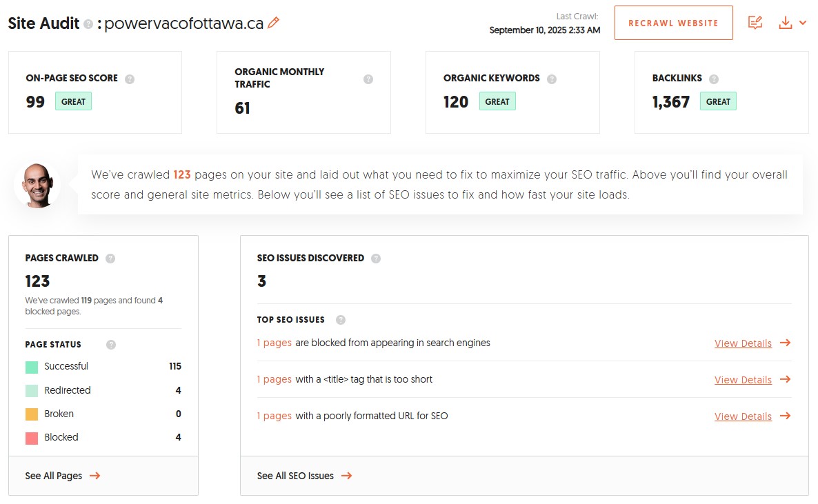The image size is (818, 504).
Task: Click help icon beside Top SEO Issues
Action: (340, 320)
